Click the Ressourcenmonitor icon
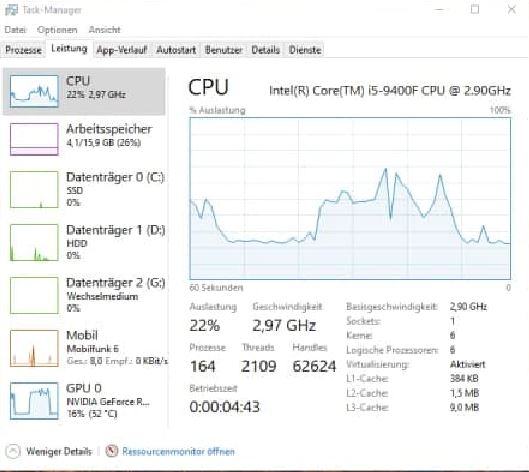Screen dimensions: 529x472 [x=112, y=451]
